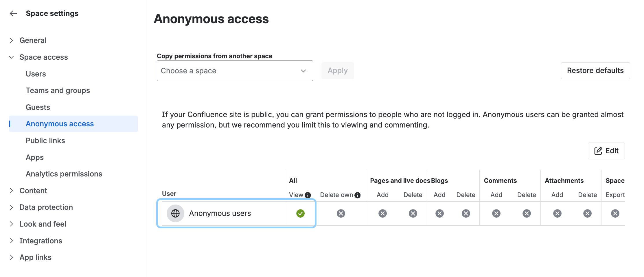Click the X under Pages and live docs Add
The image size is (644, 277).
(x=382, y=214)
